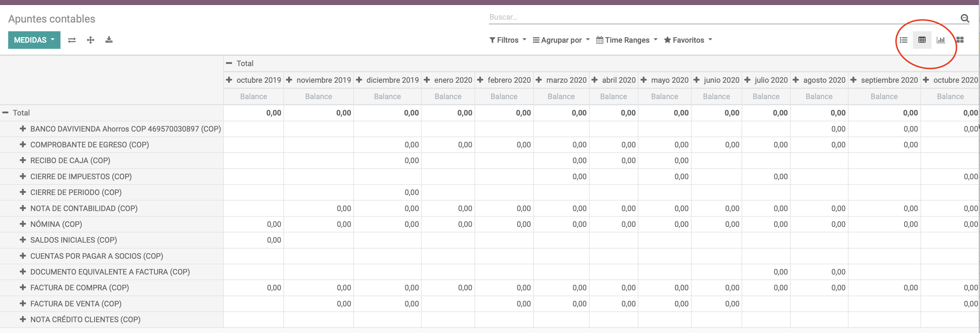Open the Filtros dropdown
980x333 pixels.
click(508, 40)
